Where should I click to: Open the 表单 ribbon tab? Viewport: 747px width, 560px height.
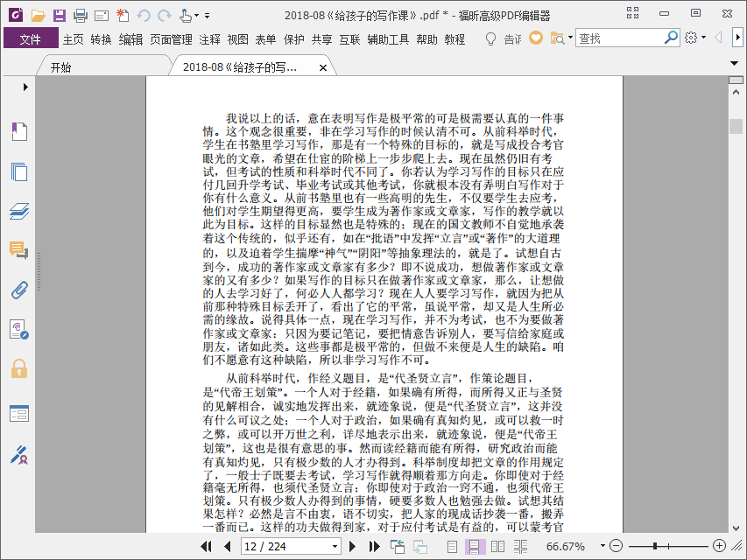265,39
